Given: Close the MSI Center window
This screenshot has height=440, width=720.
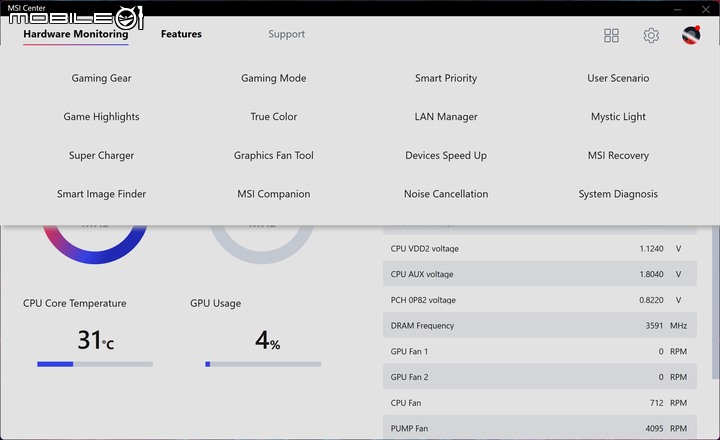Looking at the screenshot, I should click(706, 9).
